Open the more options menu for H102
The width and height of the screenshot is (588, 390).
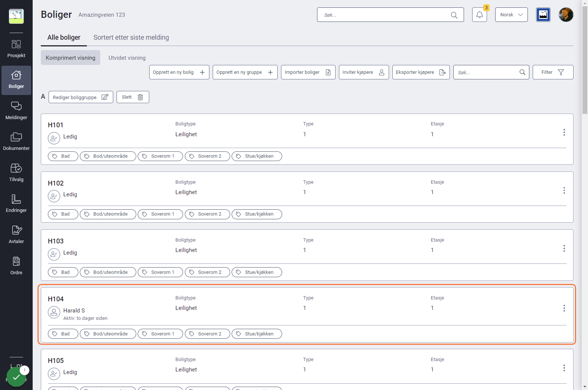tap(564, 190)
